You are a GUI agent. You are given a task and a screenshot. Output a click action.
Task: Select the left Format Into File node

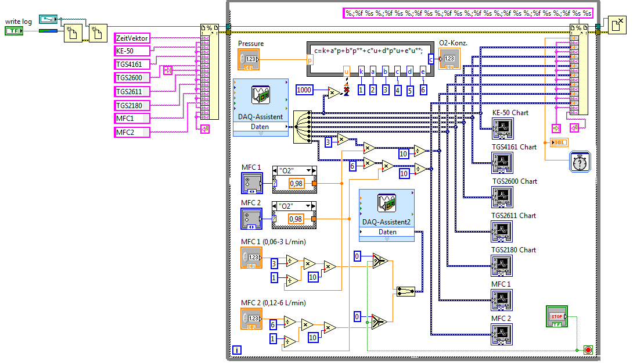[x=210, y=72]
